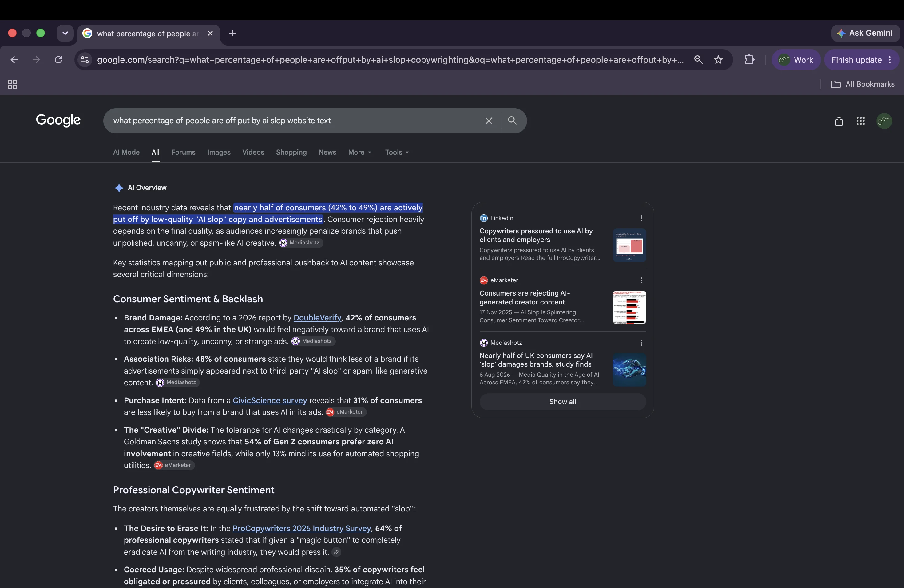Open site information icon in address bar

click(x=85, y=60)
